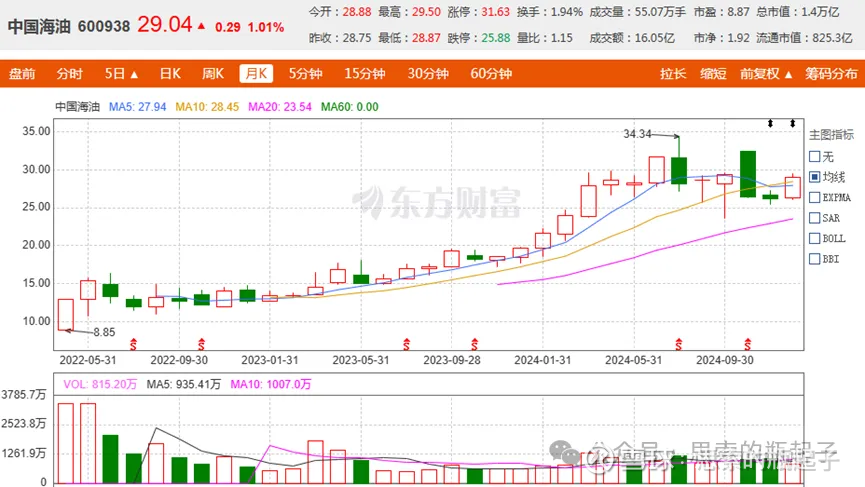
Task: Click the rightmost black arrow marker atop chart
Action: point(792,124)
